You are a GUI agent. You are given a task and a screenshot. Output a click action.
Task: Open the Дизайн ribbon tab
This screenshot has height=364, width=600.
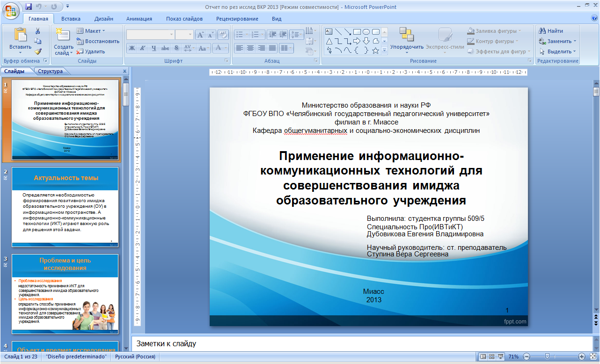point(103,19)
